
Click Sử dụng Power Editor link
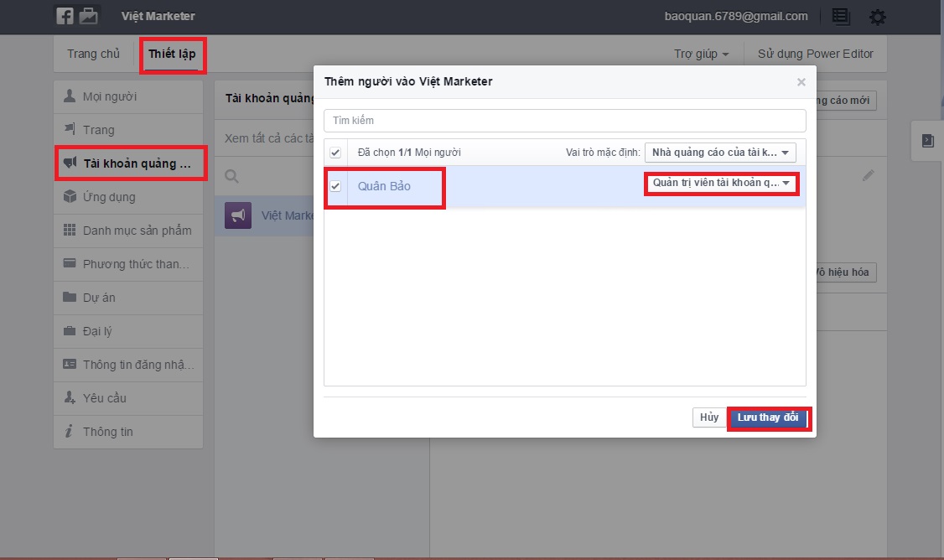[x=815, y=54]
